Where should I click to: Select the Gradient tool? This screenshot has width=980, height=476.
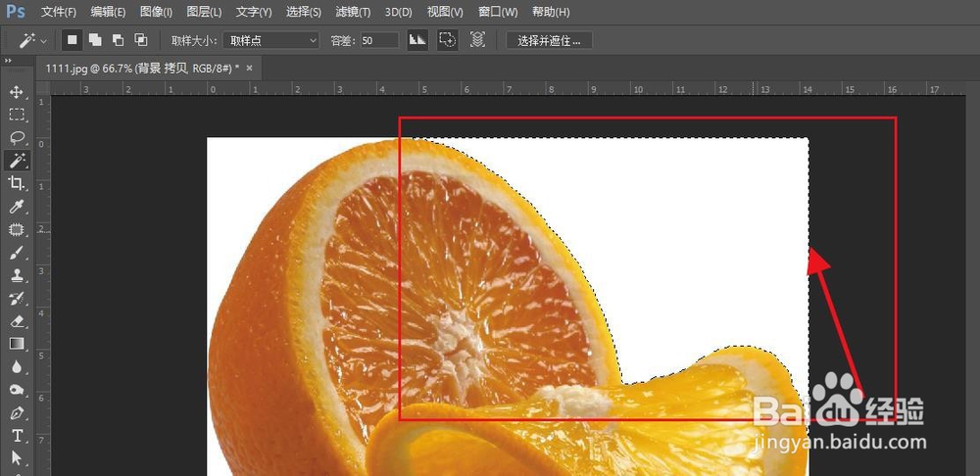click(17, 344)
